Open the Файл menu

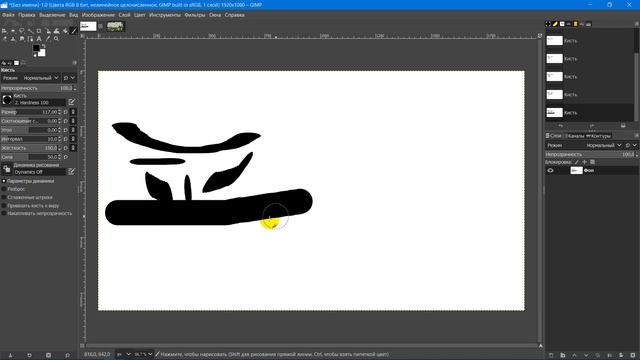click(8, 15)
